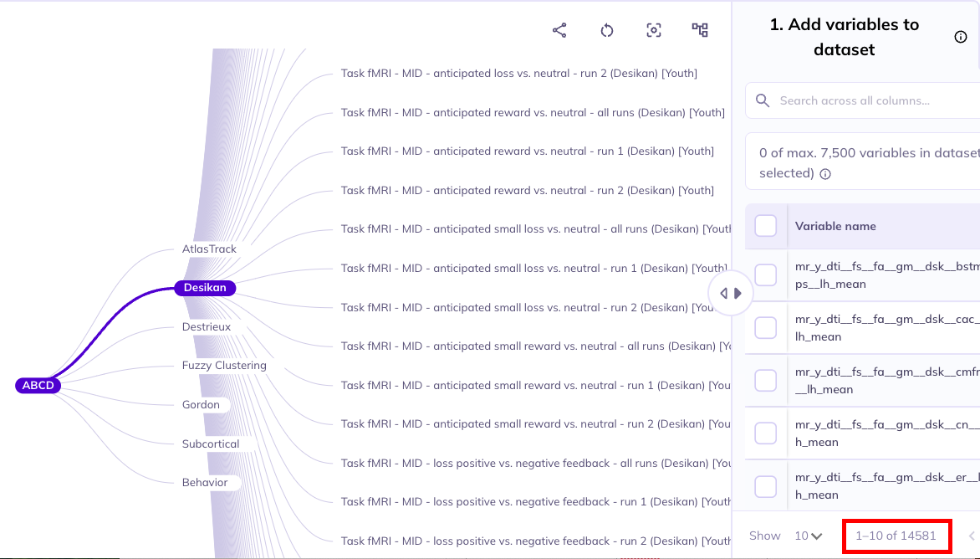980x559 pixels.
Task: Check the dsk__cac lh_mean variable checkbox
Action: [766, 328]
